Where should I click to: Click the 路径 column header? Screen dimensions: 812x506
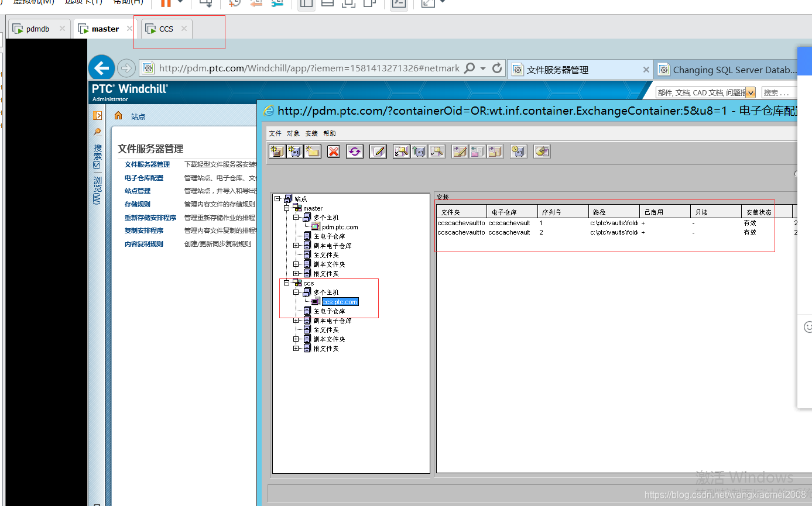coord(614,212)
